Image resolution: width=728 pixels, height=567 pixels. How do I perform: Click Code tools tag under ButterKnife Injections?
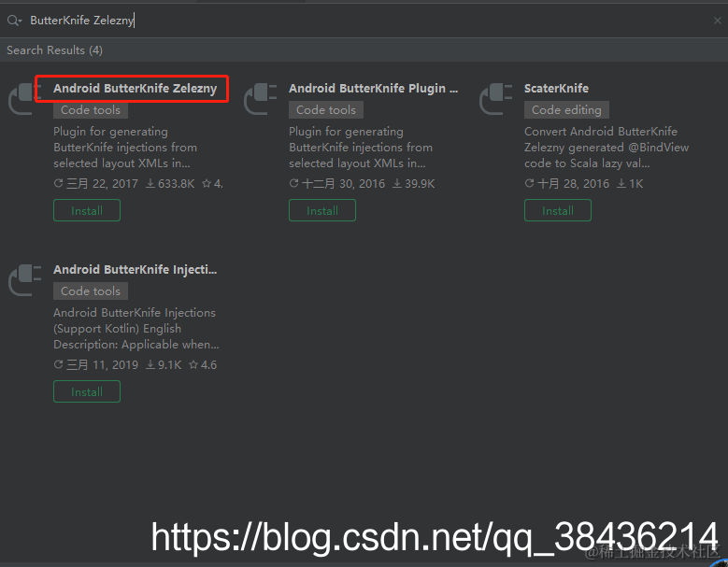point(91,291)
